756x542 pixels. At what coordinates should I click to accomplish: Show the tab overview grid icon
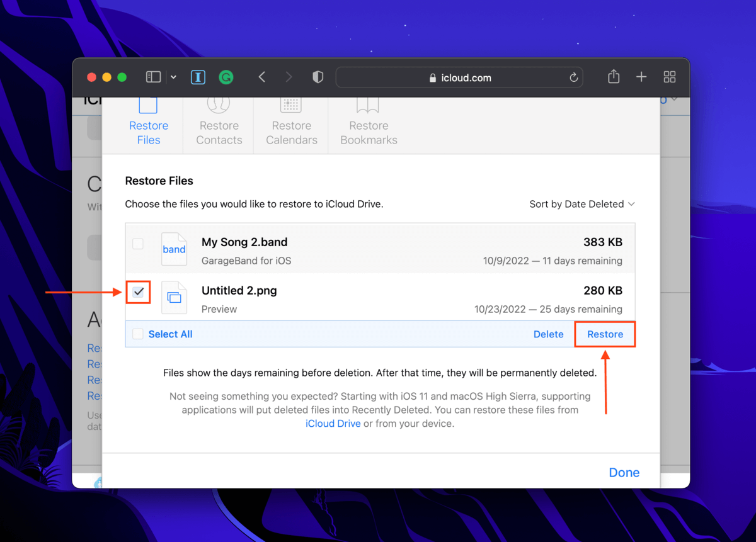(x=670, y=77)
